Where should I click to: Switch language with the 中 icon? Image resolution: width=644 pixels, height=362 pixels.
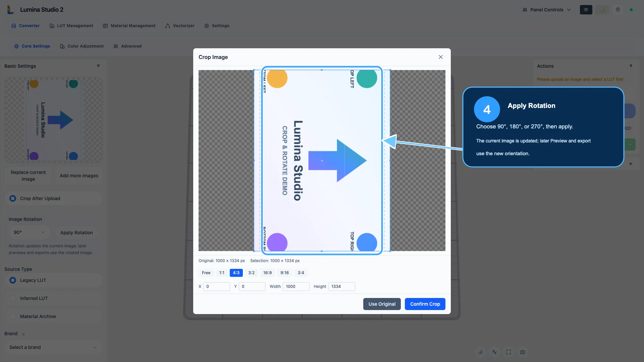coord(586,10)
